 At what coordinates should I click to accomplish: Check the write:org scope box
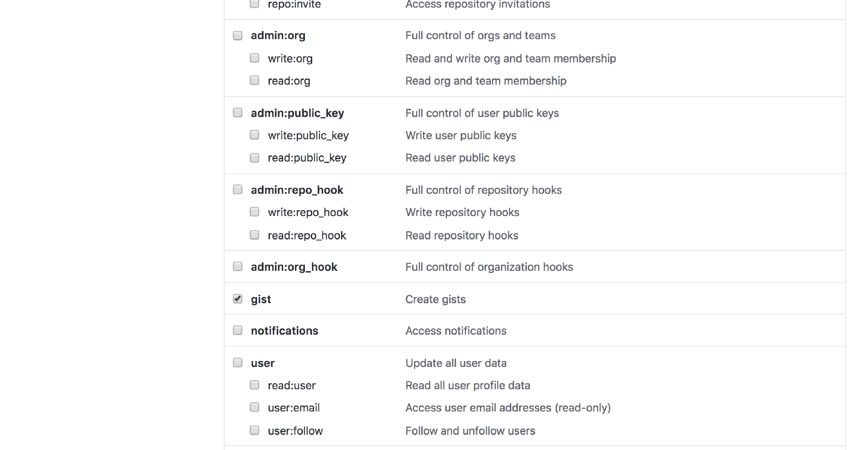[x=254, y=58]
